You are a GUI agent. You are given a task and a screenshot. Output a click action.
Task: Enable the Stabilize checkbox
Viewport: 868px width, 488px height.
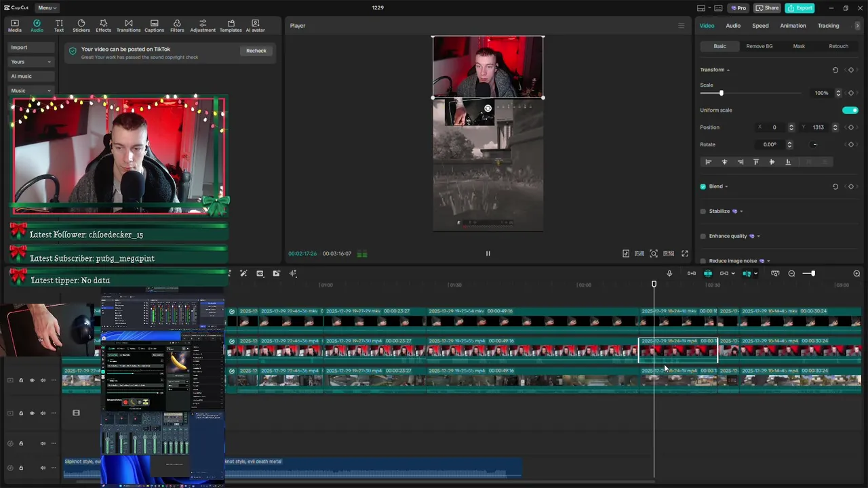[x=703, y=211]
